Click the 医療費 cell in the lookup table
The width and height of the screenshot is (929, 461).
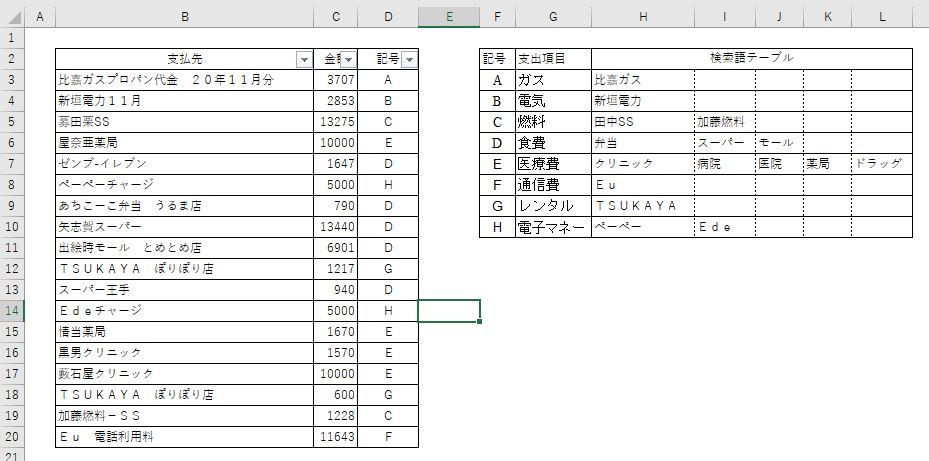point(553,164)
